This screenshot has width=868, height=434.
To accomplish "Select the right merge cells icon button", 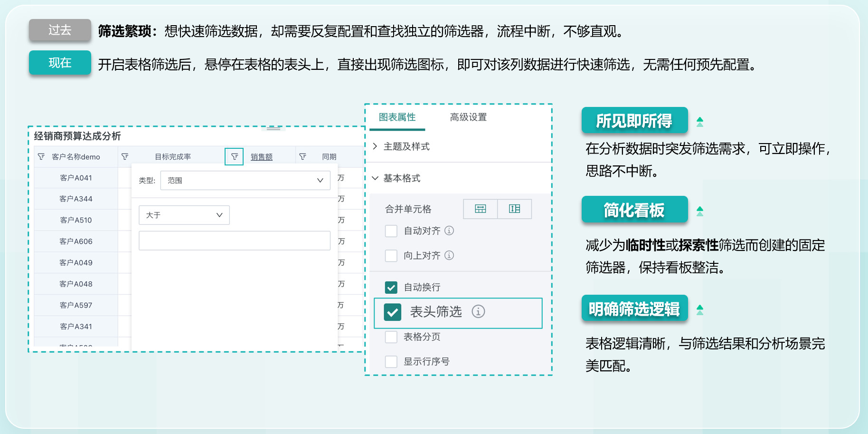I will (x=514, y=209).
